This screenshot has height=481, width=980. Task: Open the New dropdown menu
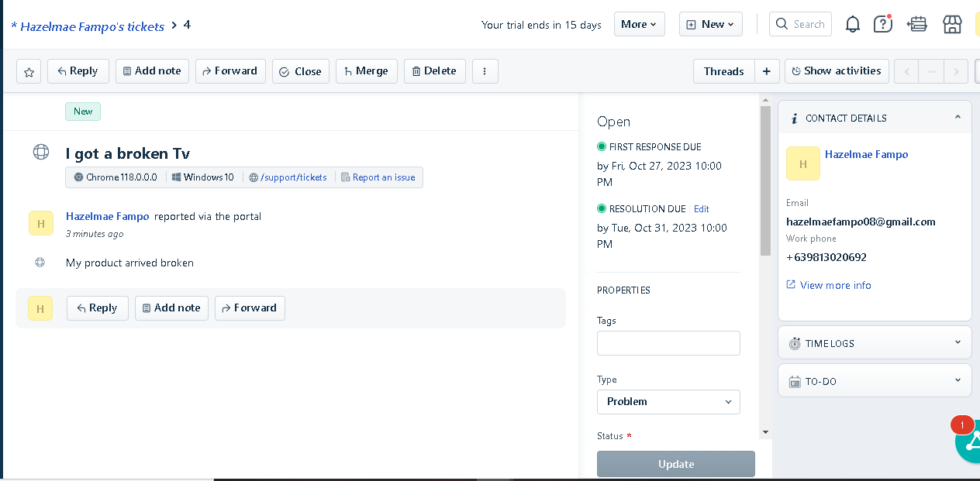point(711,24)
